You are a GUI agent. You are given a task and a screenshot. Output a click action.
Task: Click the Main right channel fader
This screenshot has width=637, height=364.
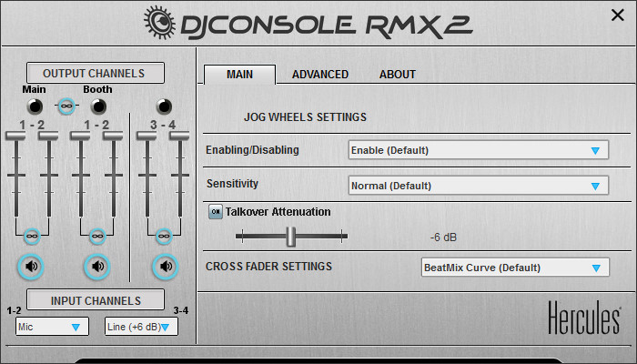click(48, 136)
